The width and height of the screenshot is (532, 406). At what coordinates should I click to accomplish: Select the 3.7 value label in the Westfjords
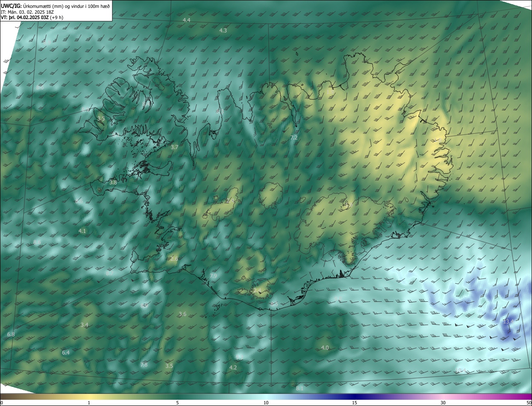click(175, 147)
